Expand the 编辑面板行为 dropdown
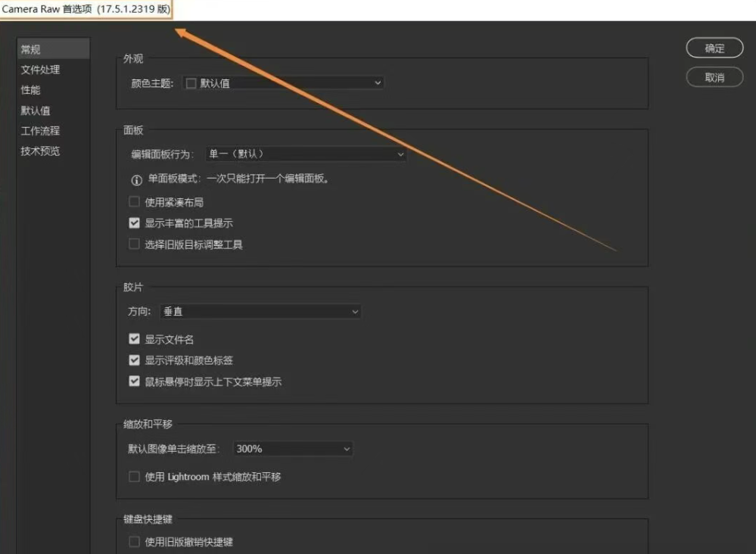The width and height of the screenshot is (756, 554). pyautogui.click(x=306, y=154)
